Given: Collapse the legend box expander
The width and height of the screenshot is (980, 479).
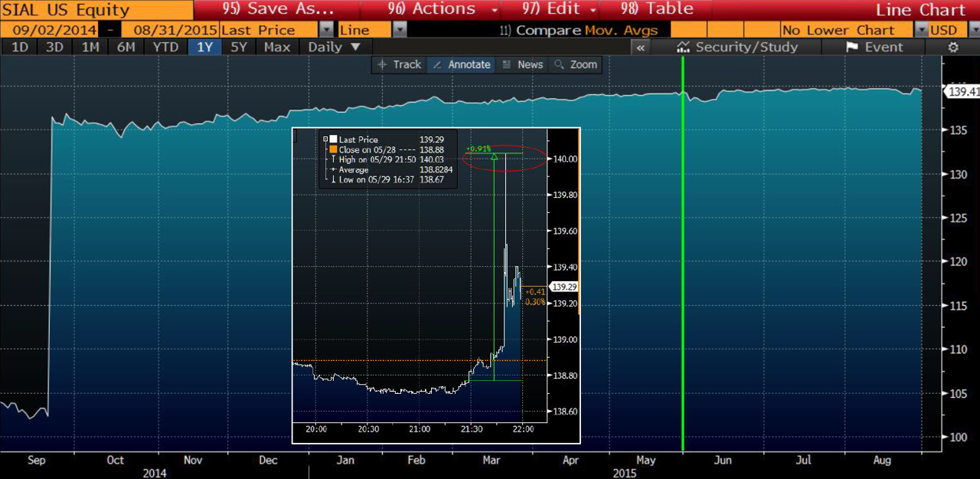Looking at the screenshot, I should coord(326,139).
